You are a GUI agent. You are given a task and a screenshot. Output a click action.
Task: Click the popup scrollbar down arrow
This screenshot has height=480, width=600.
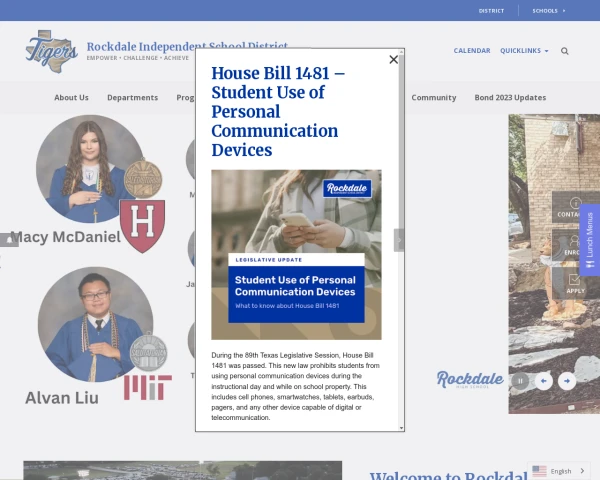pos(401,428)
